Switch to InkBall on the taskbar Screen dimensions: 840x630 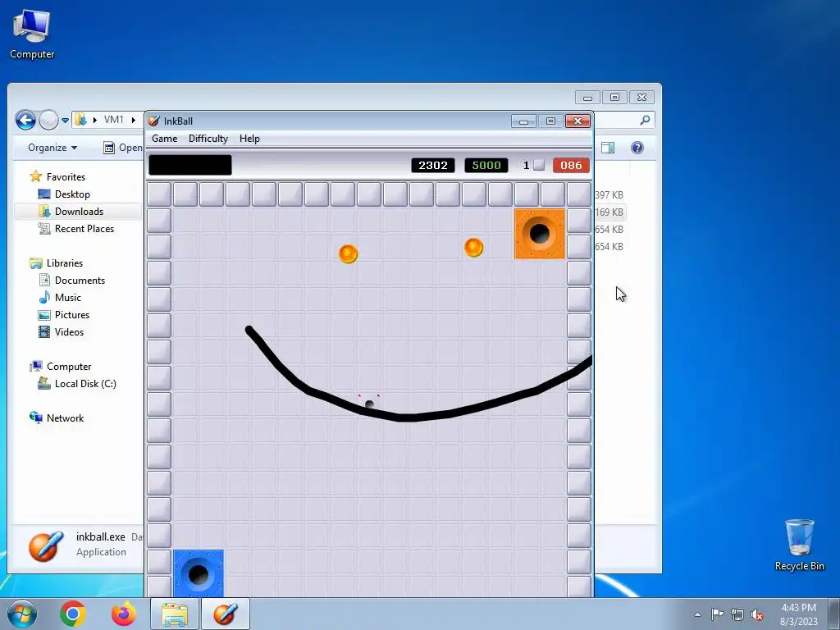(226, 614)
